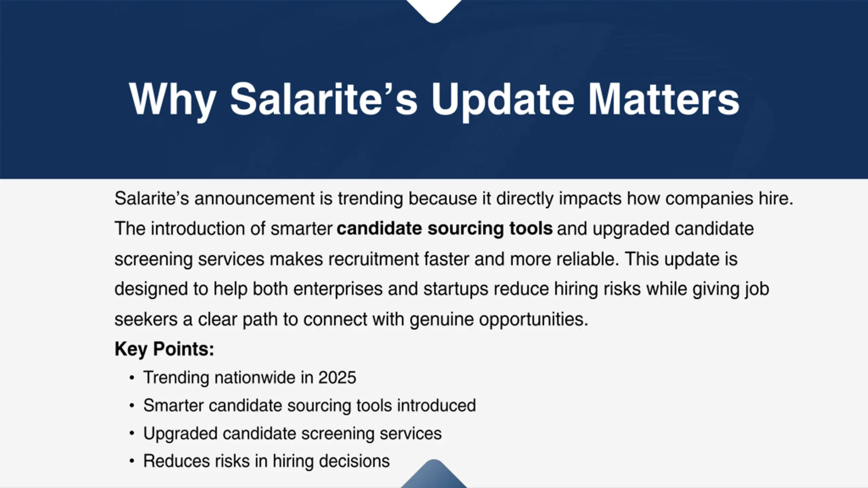This screenshot has height=488, width=868.
Task: Click the "Trending nationwide in 2025" bullet
Action: click(250, 378)
